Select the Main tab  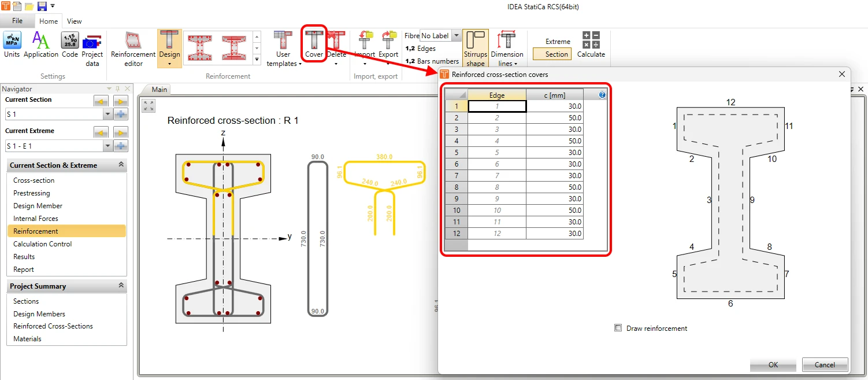point(159,89)
